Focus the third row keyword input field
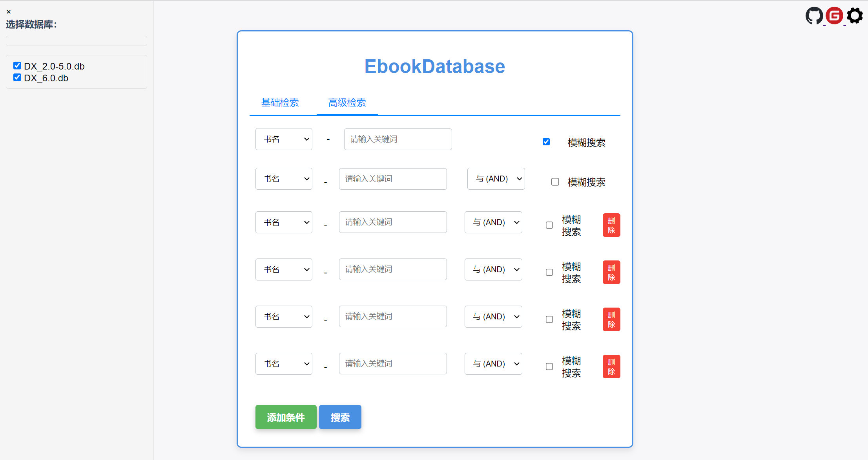 (x=393, y=222)
